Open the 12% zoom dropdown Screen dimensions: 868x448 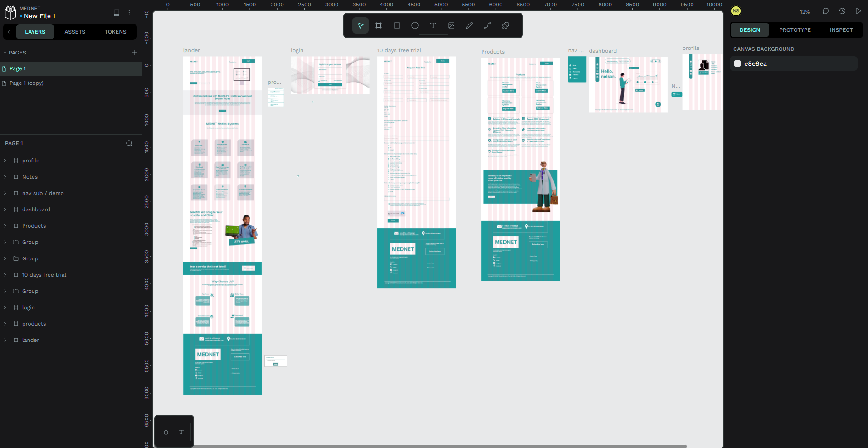point(805,12)
